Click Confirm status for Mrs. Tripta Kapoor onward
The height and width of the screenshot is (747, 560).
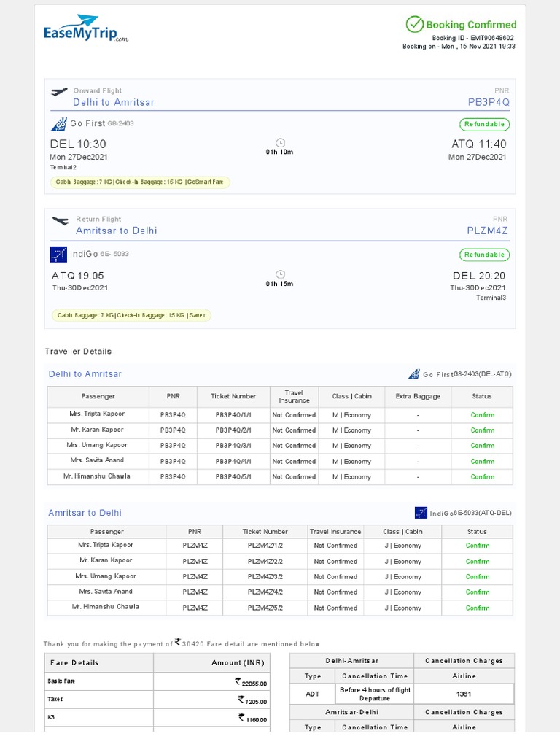pos(482,415)
